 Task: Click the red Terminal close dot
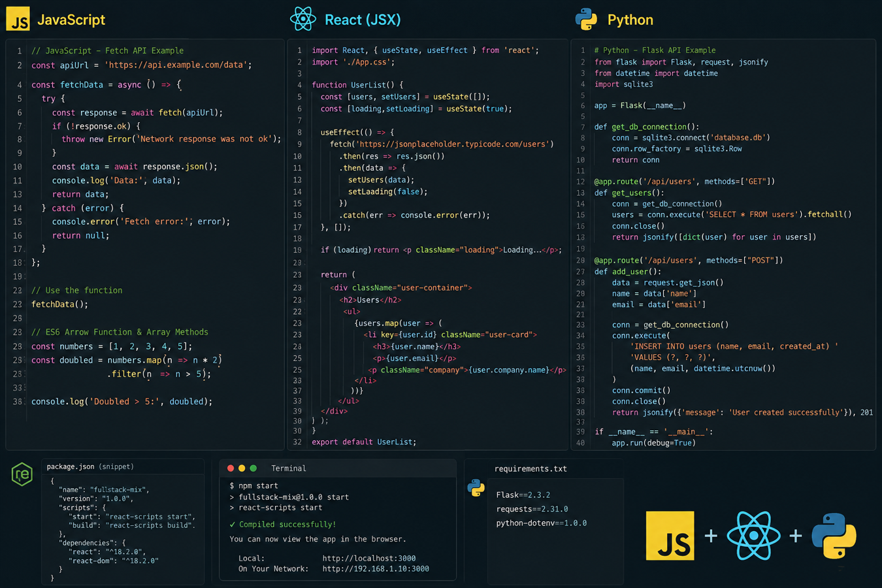pos(230,468)
